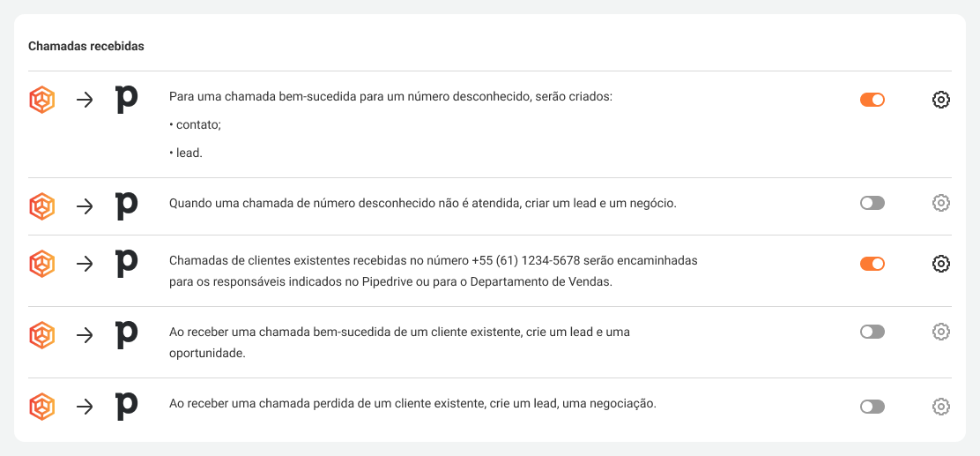Enable lead creation for successful existing client calls
Viewport: 980px width, 456px height.
coord(872,332)
